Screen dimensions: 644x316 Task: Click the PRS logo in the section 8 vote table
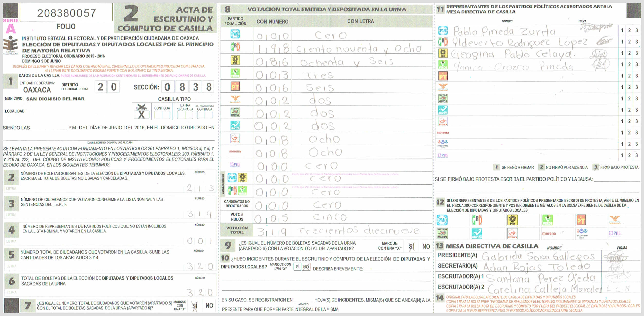pyautogui.click(x=235, y=165)
